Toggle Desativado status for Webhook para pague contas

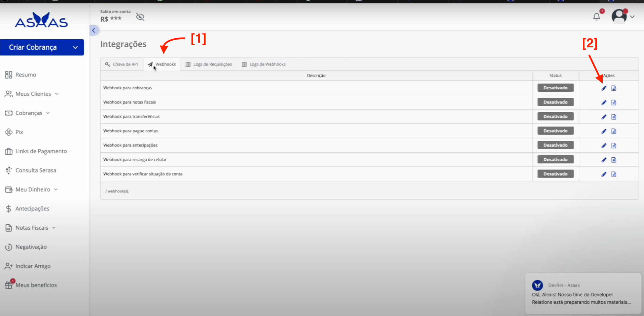point(555,131)
